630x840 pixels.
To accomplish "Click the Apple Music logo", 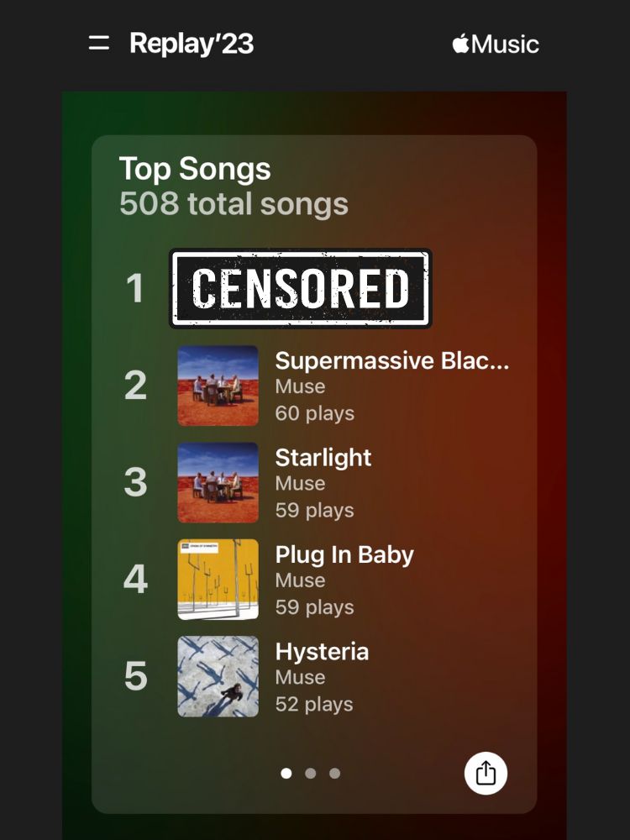I will pos(496,44).
